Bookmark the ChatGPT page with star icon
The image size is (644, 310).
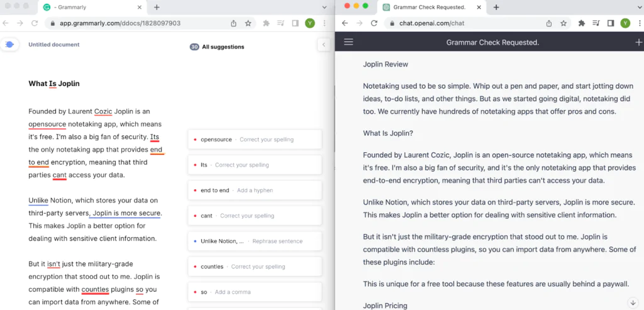[563, 23]
